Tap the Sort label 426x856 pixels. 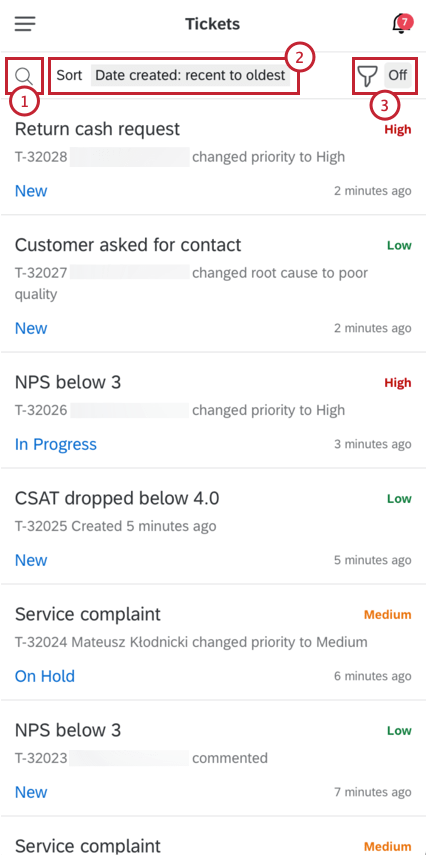(x=69, y=75)
